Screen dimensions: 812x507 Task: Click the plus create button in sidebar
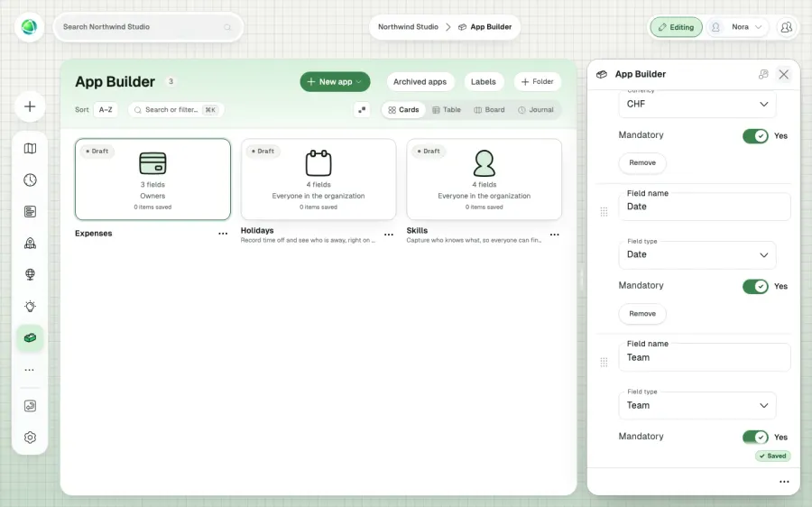pyautogui.click(x=30, y=106)
